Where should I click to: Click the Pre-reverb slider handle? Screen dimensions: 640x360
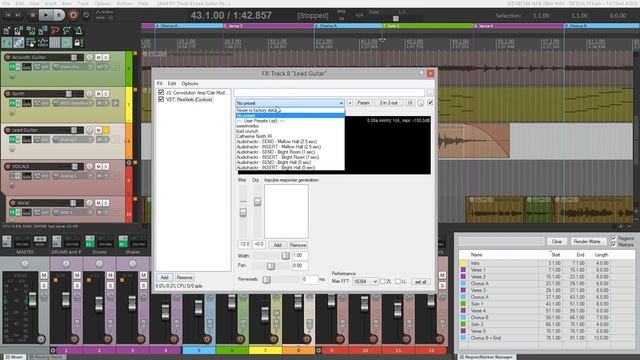[x=267, y=280]
